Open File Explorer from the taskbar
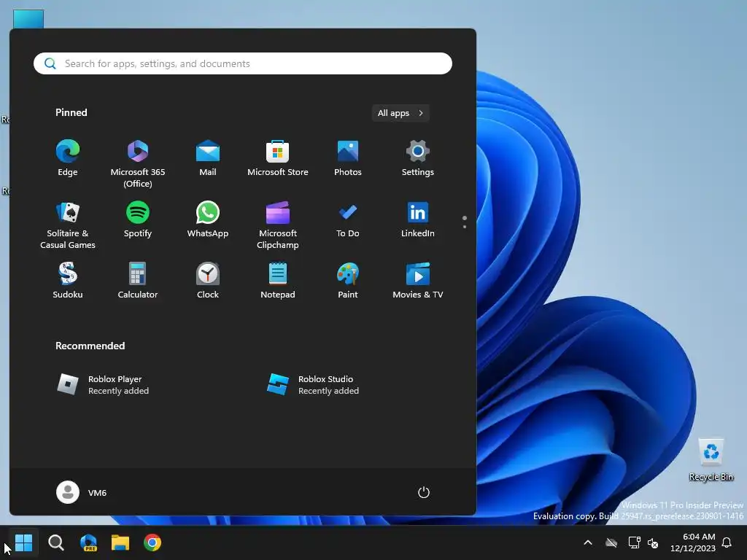 point(120,542)
